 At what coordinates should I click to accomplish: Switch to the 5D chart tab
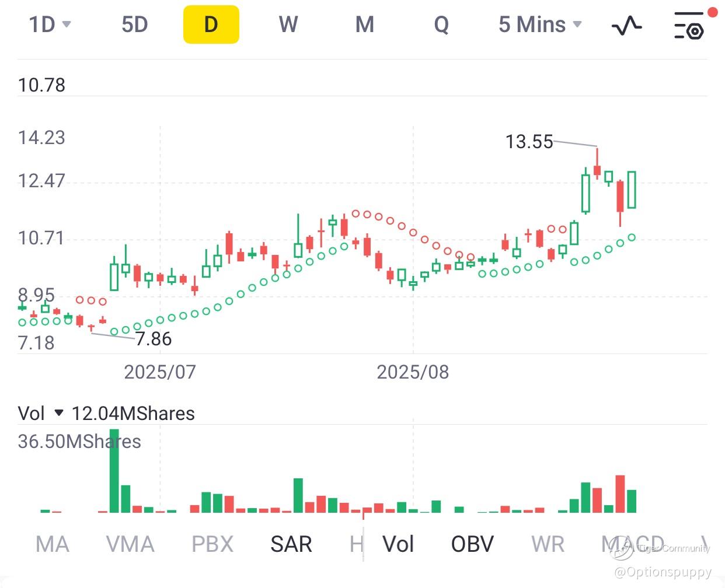[134, 24]
